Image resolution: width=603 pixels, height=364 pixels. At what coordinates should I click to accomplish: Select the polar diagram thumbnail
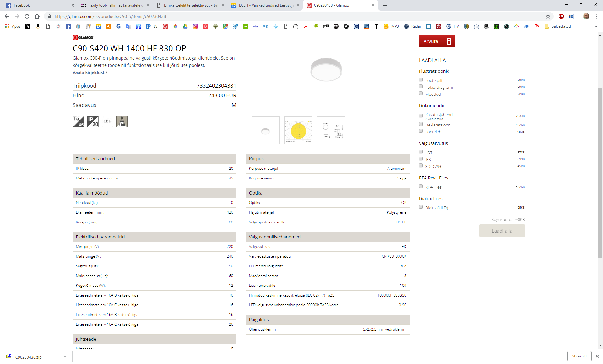(x=298, y=131)
